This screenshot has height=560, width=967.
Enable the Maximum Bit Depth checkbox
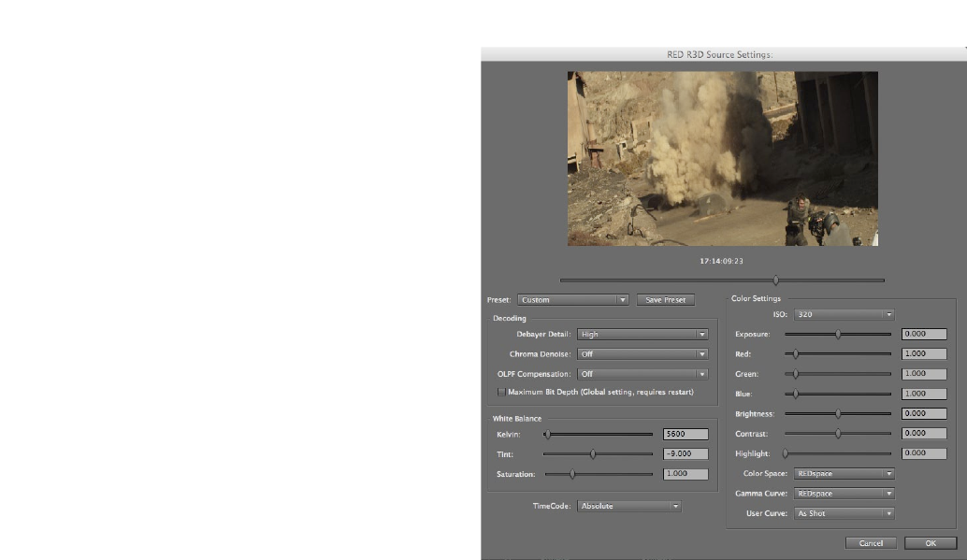pyautogui.click(x=502, y=393)
